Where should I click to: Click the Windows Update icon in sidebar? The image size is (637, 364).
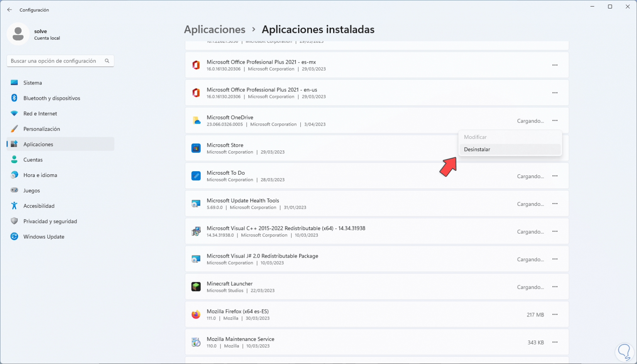[x=14, y=237]
